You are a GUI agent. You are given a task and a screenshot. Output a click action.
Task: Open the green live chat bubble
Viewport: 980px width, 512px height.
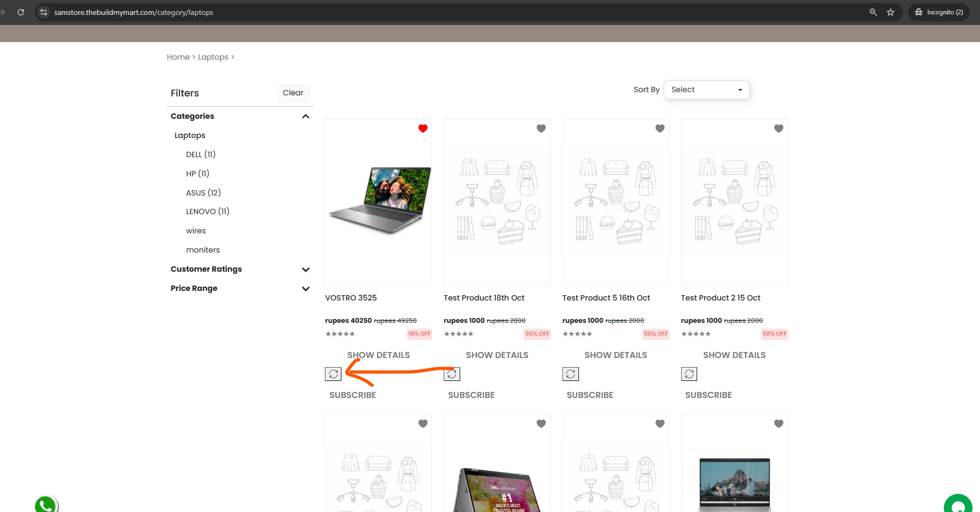coord(958,504)
